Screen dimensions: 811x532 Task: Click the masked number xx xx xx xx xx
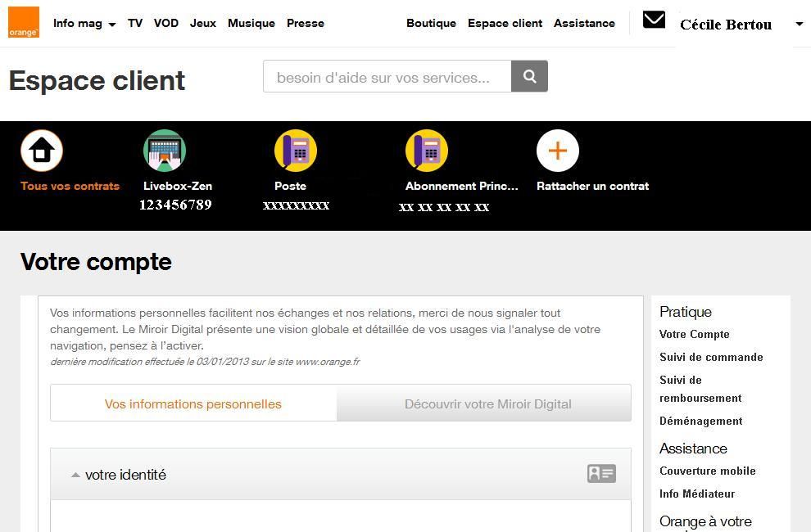(444, 207)
